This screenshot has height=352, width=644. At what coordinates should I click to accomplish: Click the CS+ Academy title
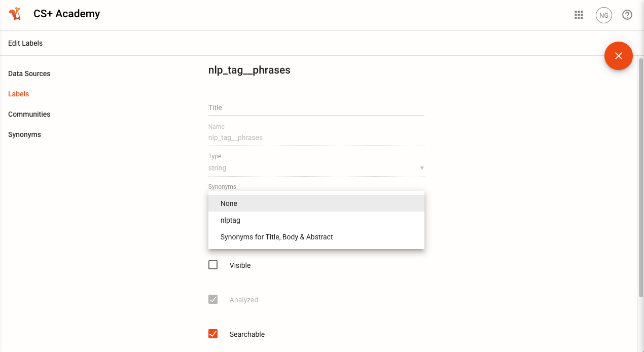tap(66, 14)
